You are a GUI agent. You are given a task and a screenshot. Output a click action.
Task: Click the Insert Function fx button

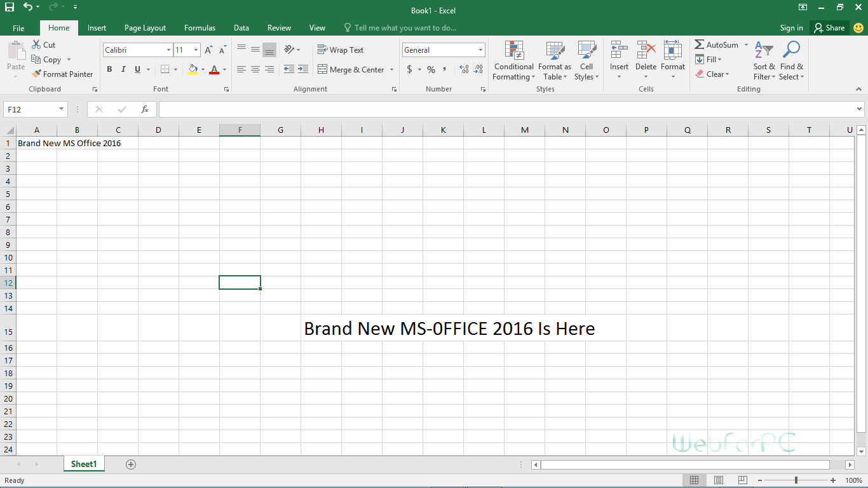145,109
